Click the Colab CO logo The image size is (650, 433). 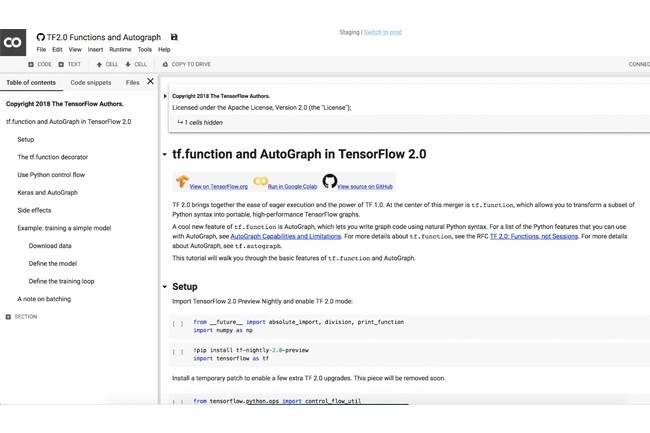tap(13, 42)
